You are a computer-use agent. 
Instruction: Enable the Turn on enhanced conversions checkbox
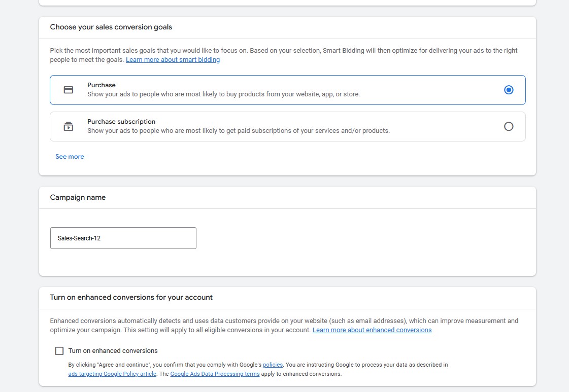click(x=59, y=351)
